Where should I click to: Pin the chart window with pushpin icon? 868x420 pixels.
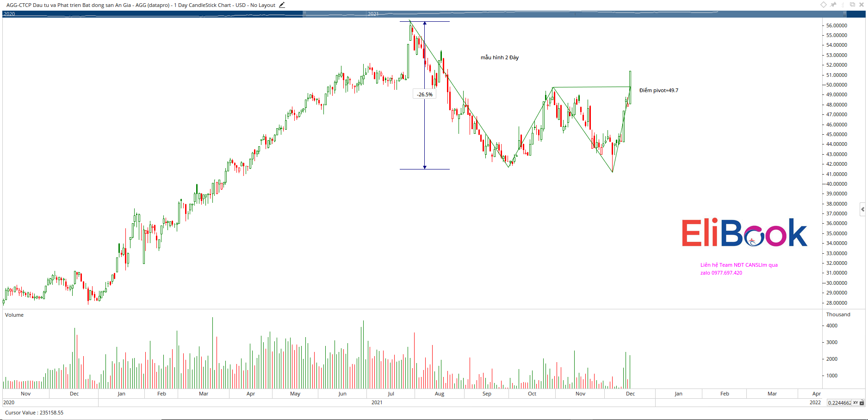[833, 5]
